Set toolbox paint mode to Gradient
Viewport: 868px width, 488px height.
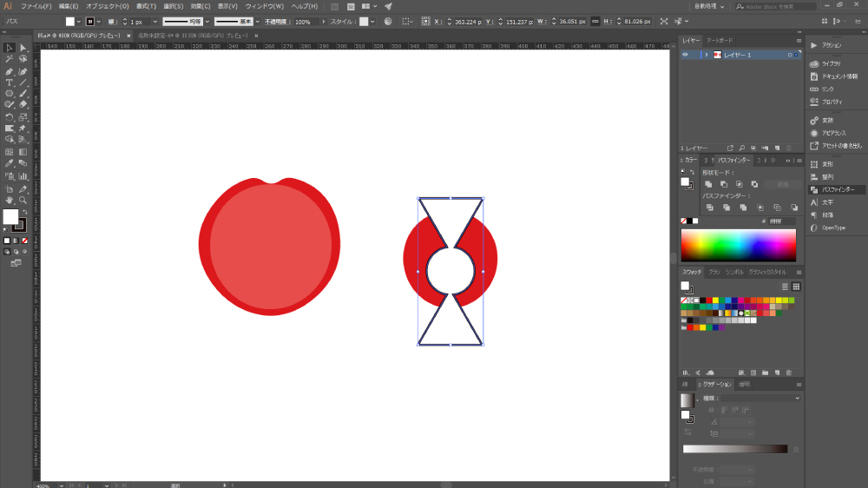[16, 241]
